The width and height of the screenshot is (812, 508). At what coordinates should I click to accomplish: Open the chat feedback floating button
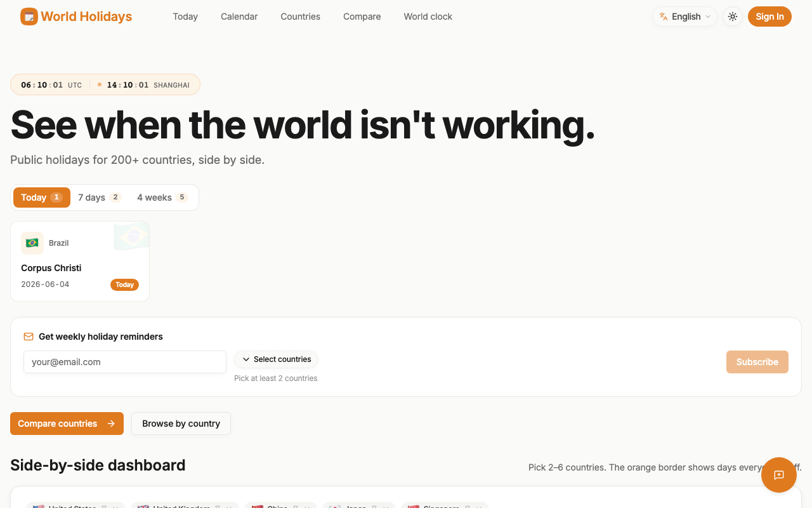tap(779, 475)
